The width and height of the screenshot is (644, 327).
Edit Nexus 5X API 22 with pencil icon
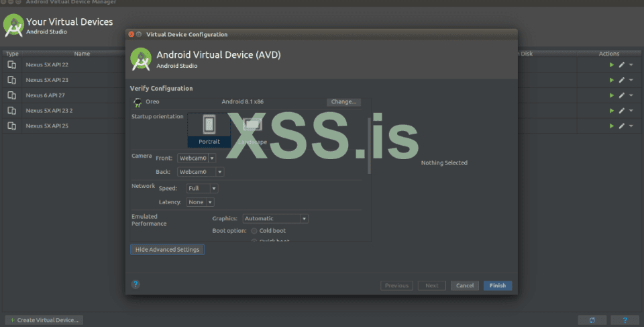point(622,64)
